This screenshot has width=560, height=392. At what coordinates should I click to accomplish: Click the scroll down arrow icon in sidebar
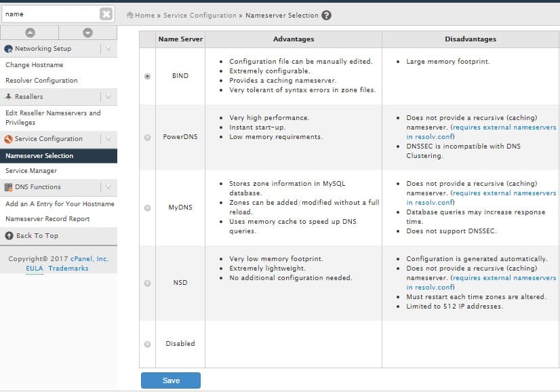tap(87, 33)
